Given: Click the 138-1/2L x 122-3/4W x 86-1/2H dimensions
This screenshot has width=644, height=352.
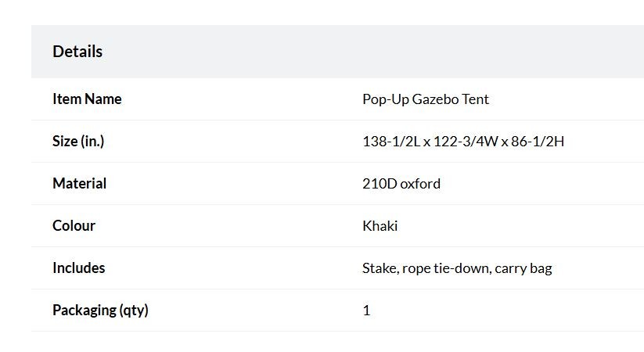Looking at the screenshot, I should point(463,142).
